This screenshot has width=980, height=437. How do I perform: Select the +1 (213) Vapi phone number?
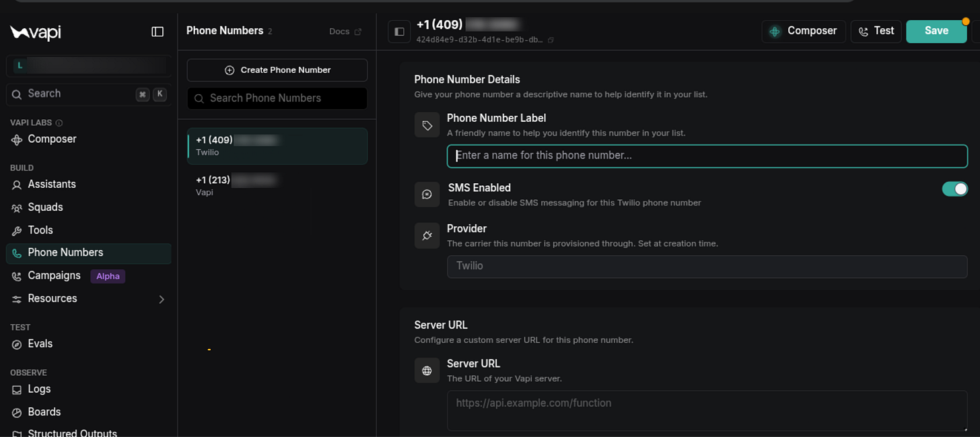pos(277,185)
